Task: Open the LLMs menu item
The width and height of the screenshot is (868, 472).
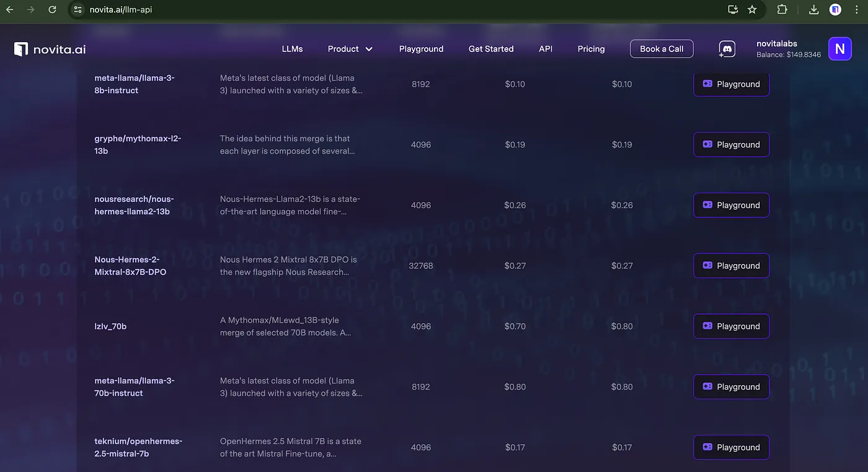Action: coord(292,49)
